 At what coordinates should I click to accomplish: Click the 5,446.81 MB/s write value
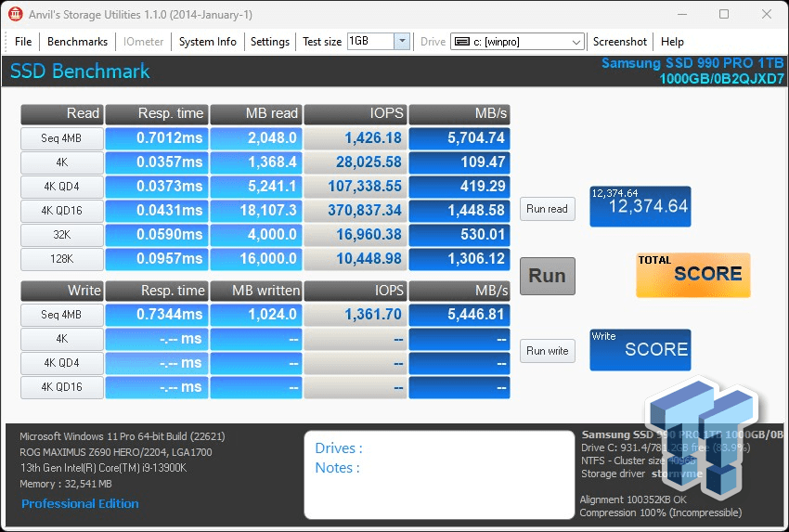[459, 315]
